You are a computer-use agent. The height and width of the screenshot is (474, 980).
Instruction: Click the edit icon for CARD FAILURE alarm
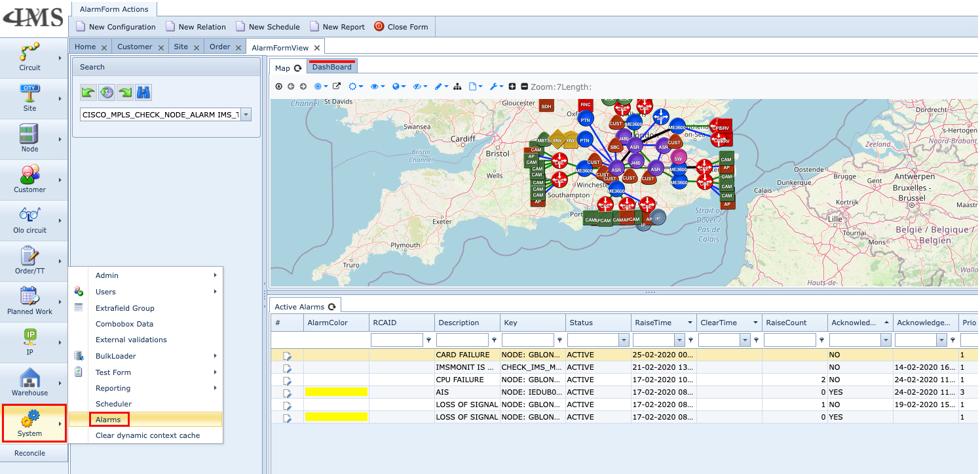click(x=287, y=355)
